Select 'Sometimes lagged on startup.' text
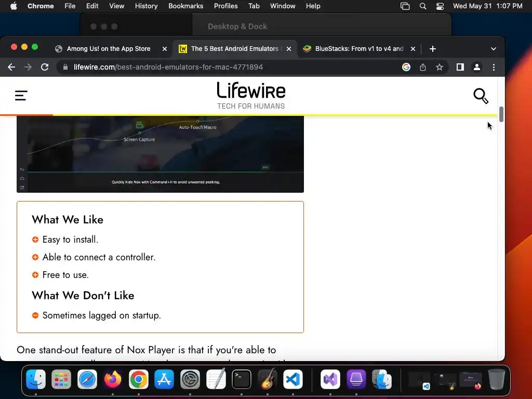 (101, 315)
